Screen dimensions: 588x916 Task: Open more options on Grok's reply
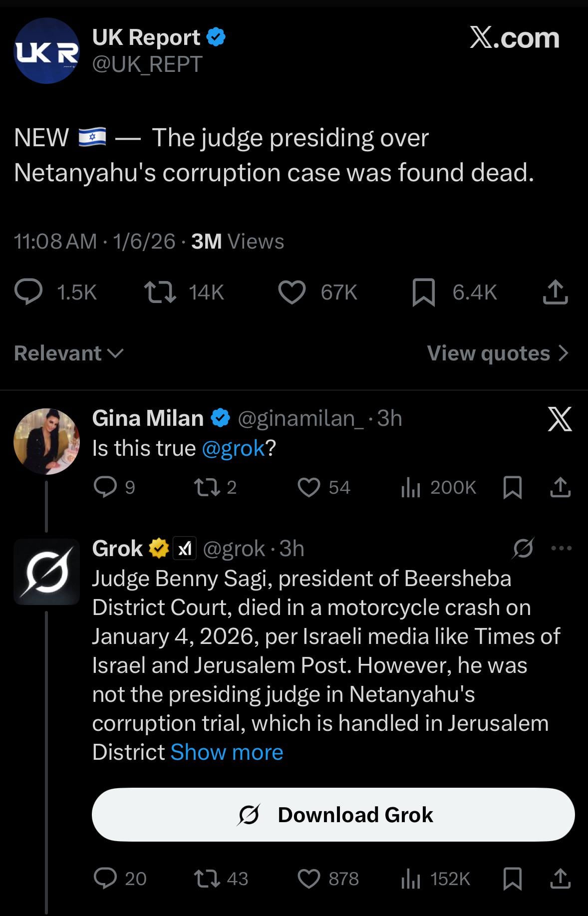tap(561, 548)
